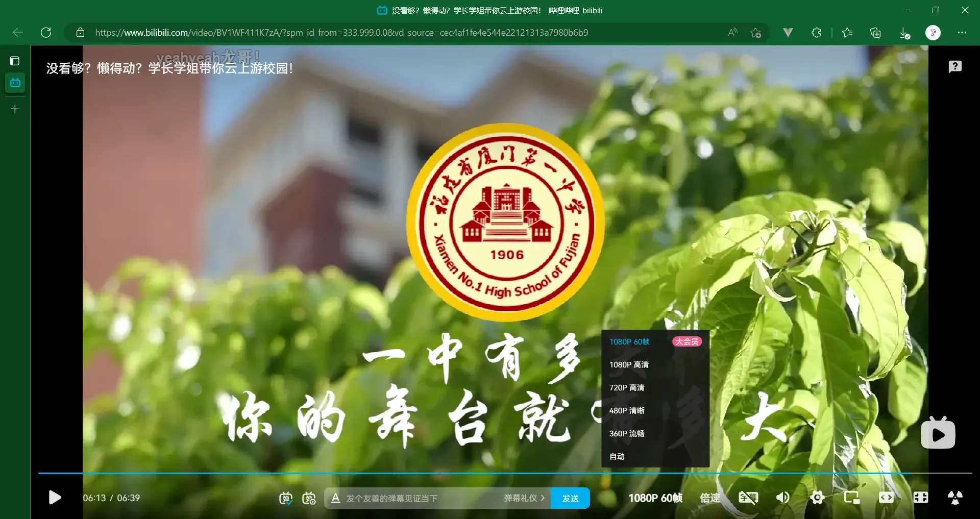Viewport: 980px width, 519px height.
Task: Open a new tab with plus icon
Action: 15,109
